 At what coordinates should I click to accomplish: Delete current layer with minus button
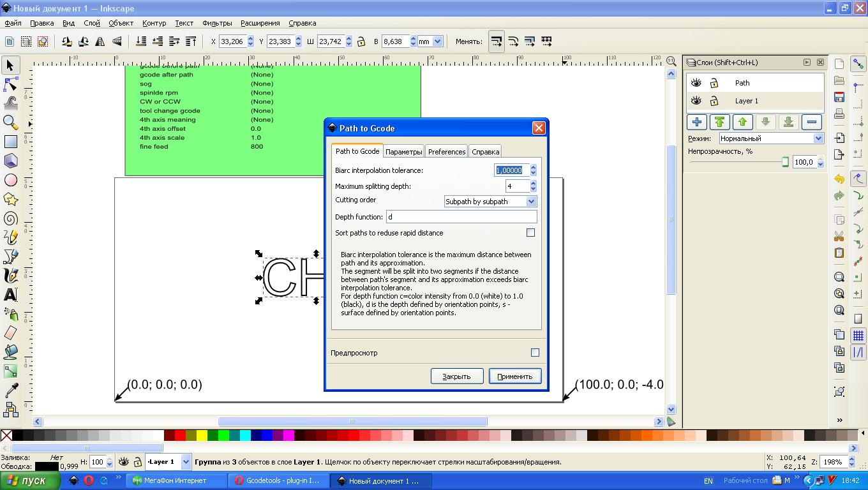(811, 122)
